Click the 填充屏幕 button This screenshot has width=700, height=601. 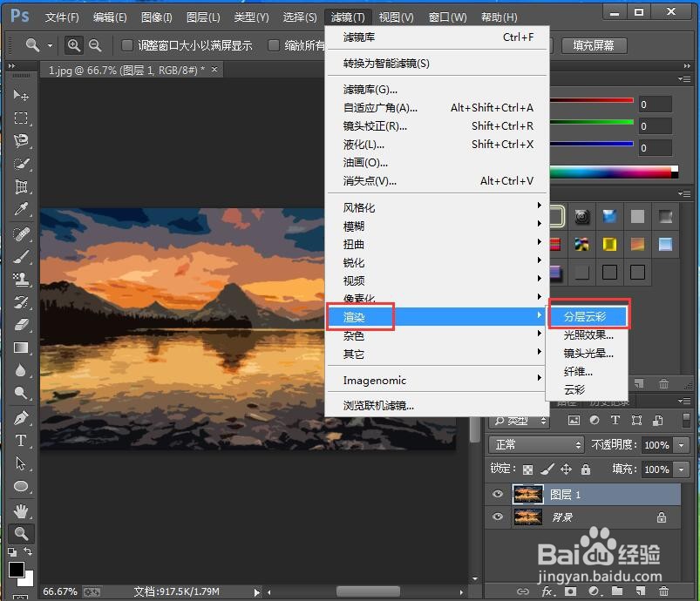[593, 45]
